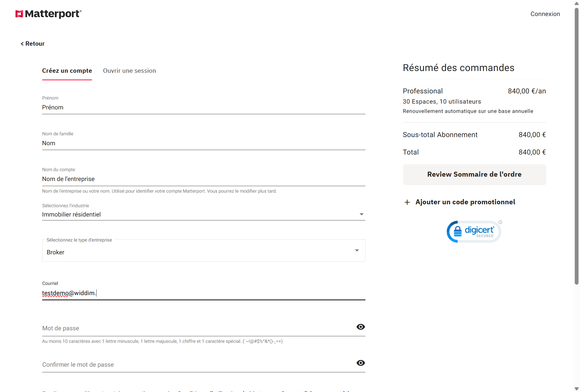The width and height of the screenshot is (580, 392).
Task: Show password in Mot de passe field
Action: pyautogui.click(x=361, y=327)
